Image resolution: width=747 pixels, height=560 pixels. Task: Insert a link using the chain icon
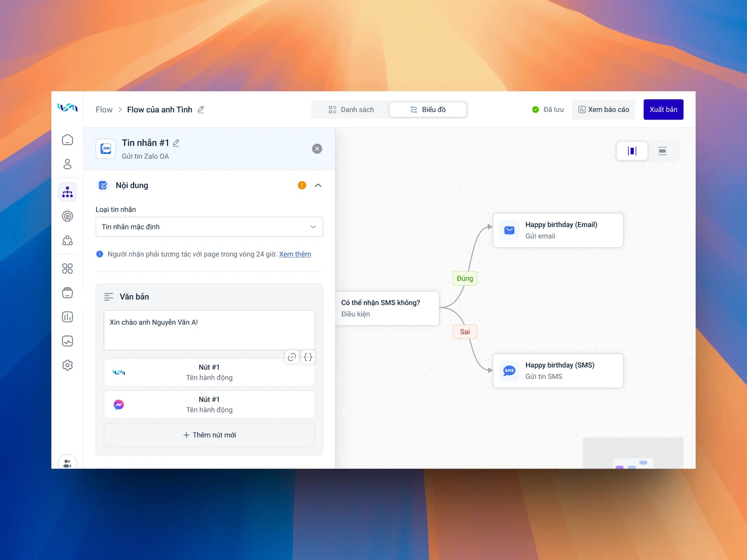292,357
